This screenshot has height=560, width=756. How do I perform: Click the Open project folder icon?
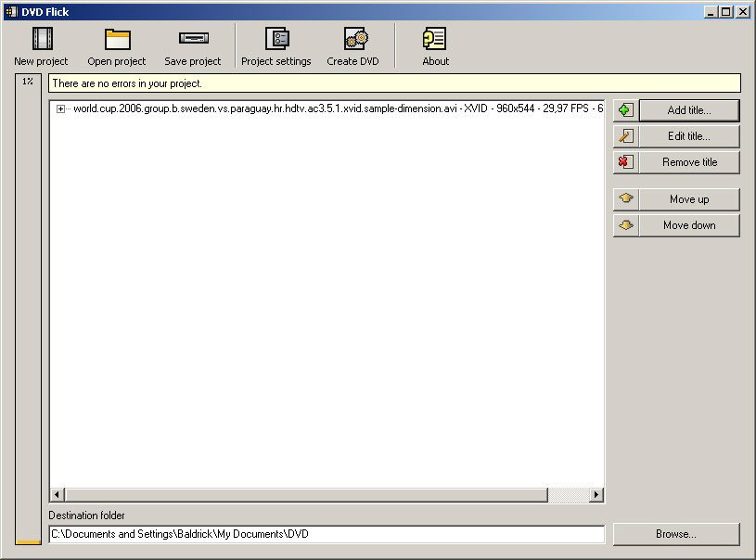coord(117,39)
